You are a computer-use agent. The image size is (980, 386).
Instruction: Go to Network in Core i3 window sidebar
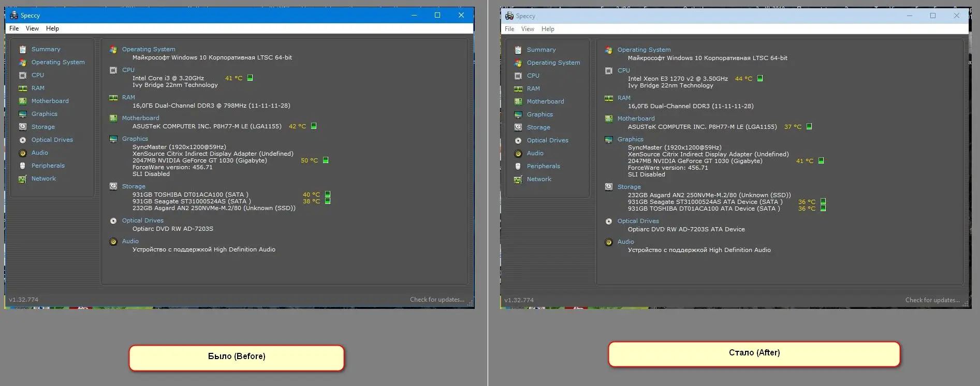43,179
